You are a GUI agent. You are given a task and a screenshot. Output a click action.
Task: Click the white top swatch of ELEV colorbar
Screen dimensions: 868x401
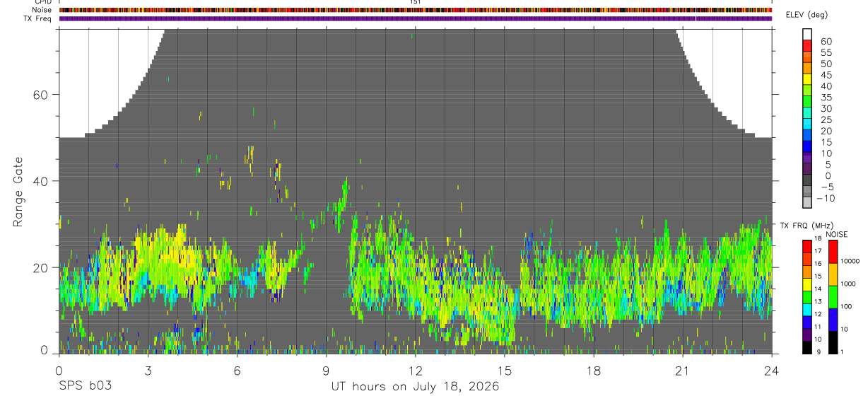(x=808, y=34)
